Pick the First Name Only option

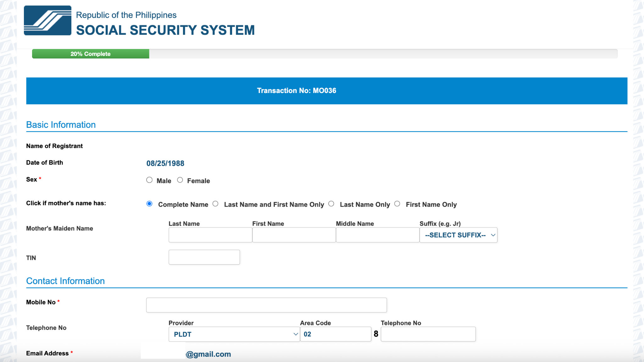pyautogui.click(x=397, y=204)
